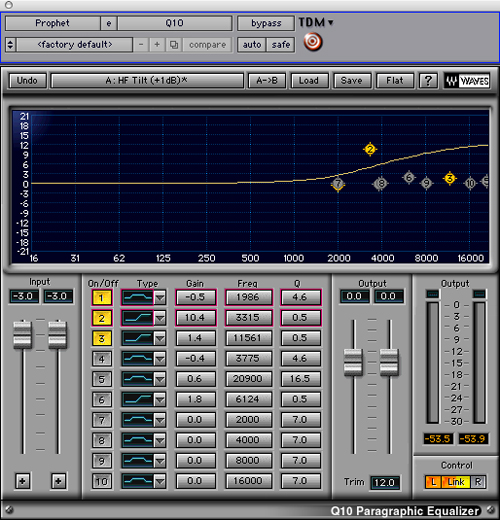Click the Prophet track selector

[x=53, y=23]
